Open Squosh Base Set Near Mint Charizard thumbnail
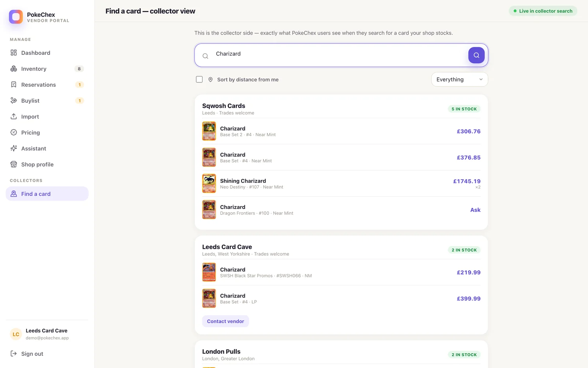The height and width of the screenshot is (368, 588). (209, 157)
